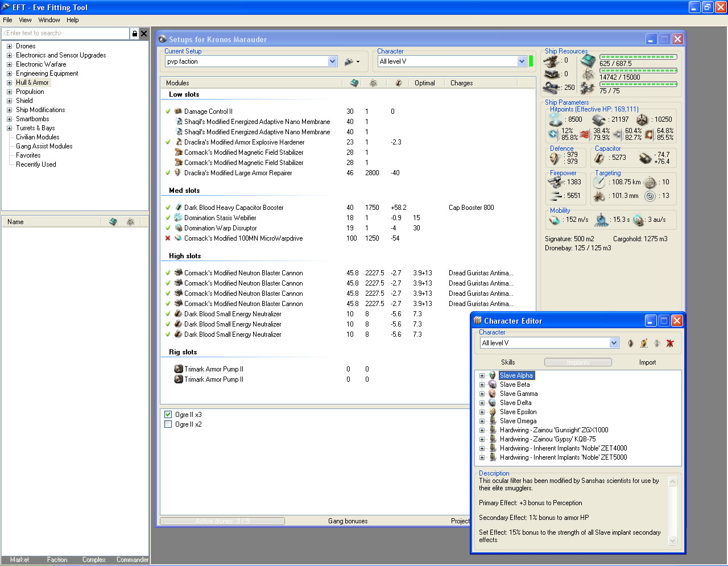Click the Slave Gamma implant icon
728x566 pixels.
pyautogui.click(x=493, y=394)
